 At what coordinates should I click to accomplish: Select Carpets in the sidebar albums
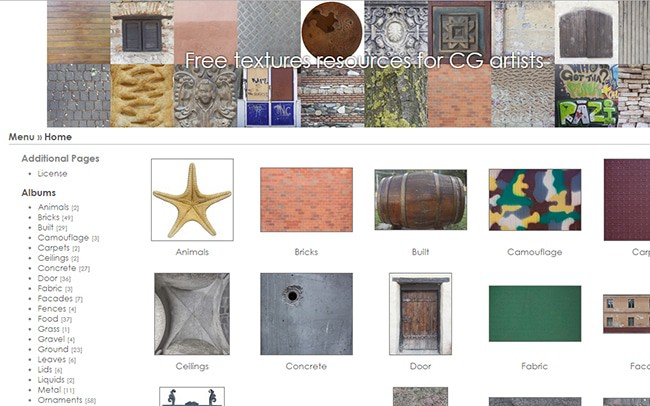click(52, 248)
